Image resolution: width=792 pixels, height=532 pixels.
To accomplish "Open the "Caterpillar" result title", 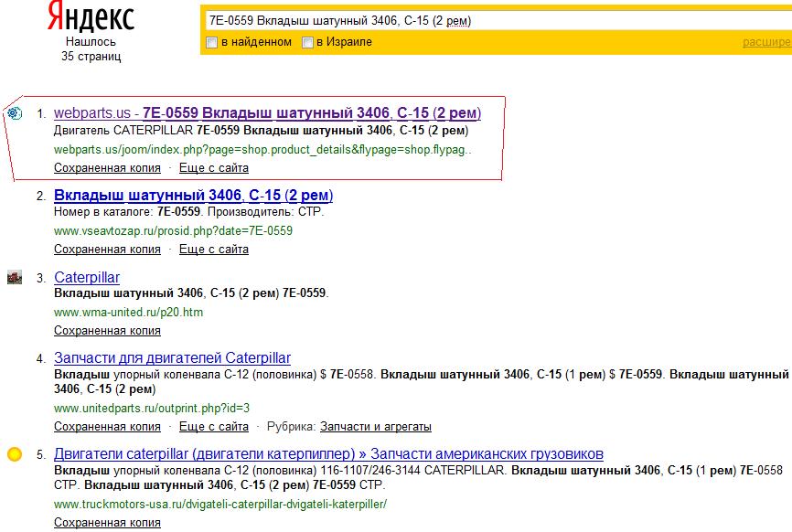I will [87, 277].
